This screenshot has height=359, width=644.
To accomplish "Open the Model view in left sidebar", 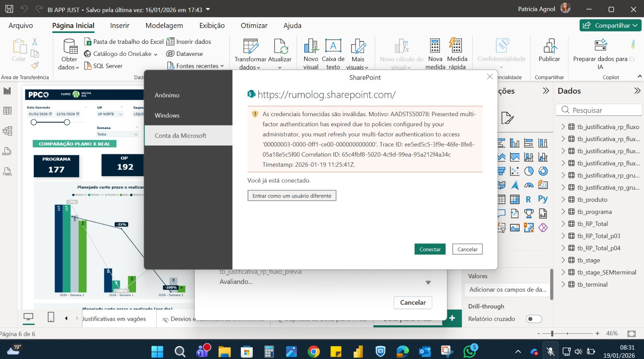I will (x=7, y=131).
